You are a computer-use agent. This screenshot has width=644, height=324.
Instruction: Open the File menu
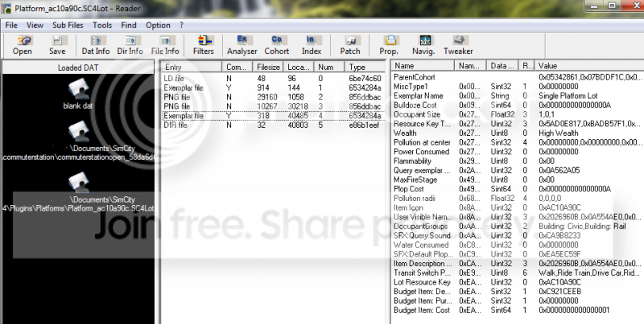[11, 25]
